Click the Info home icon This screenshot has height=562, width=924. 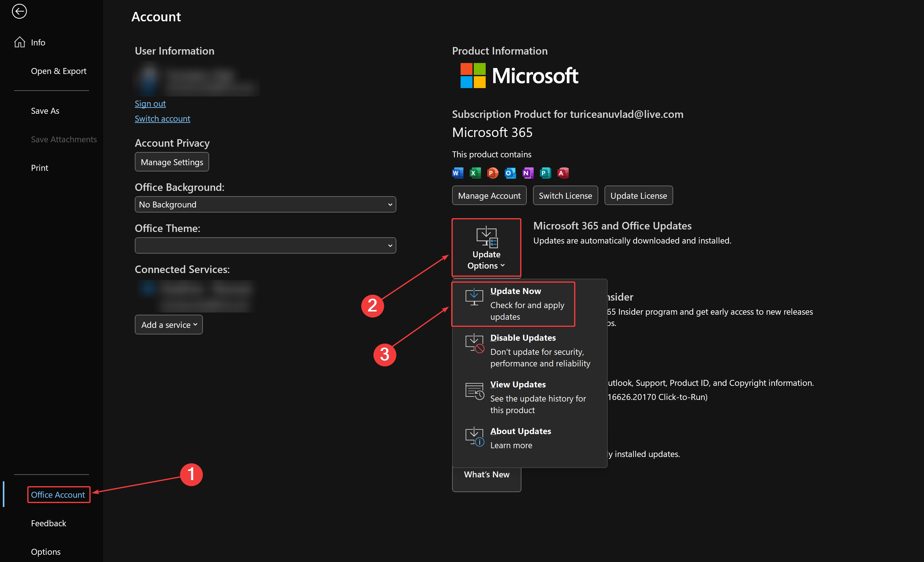click(19, 42)
